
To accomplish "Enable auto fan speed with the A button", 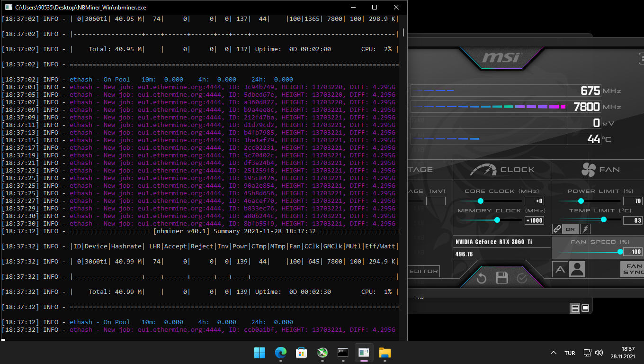I will tap(560, 270).
